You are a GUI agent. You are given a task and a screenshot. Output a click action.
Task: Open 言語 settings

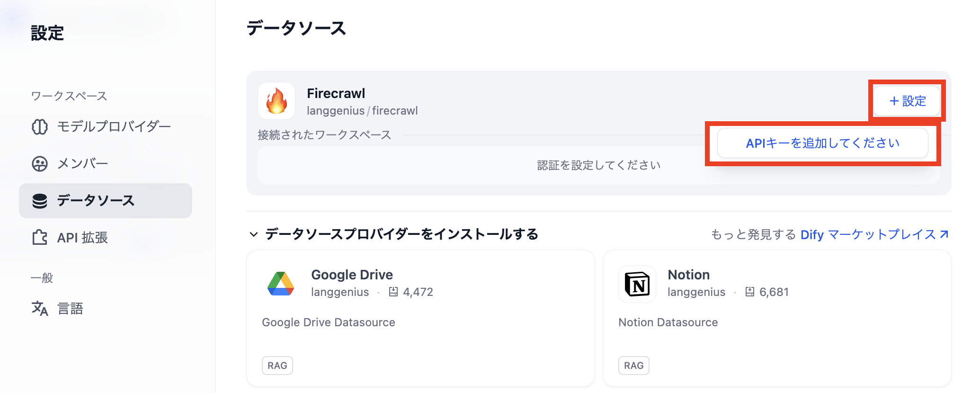pyautogui.click(x=70, y=309)
